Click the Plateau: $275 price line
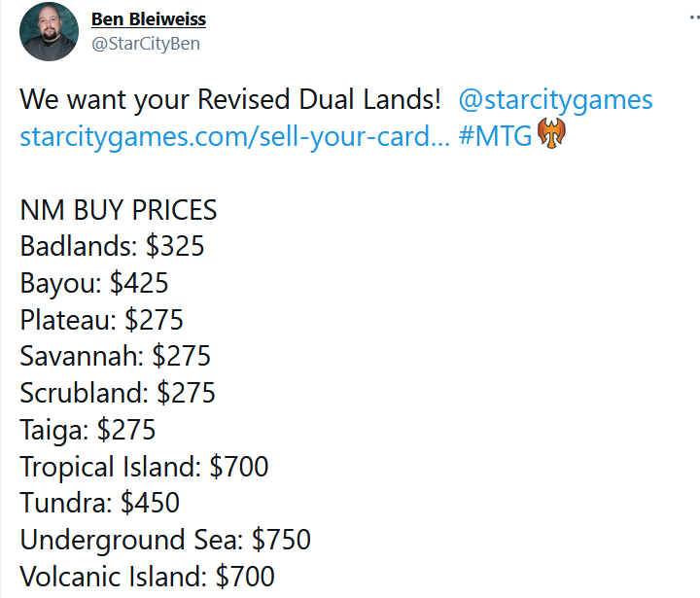700x598 pixels. pyautogui.click(x=101, y=320)
